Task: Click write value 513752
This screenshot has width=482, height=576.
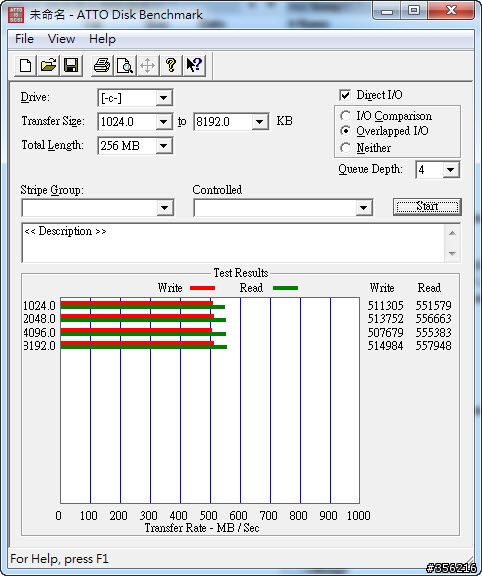Action: click(x=385, y=319)
